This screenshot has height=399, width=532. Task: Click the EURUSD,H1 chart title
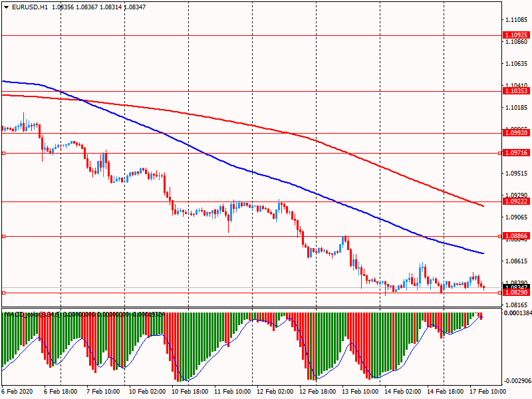click(x=30, y=7)
